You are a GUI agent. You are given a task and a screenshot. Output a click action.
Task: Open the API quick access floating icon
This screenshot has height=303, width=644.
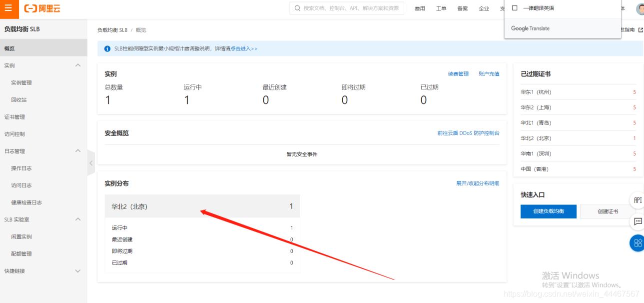pos(637,199)
